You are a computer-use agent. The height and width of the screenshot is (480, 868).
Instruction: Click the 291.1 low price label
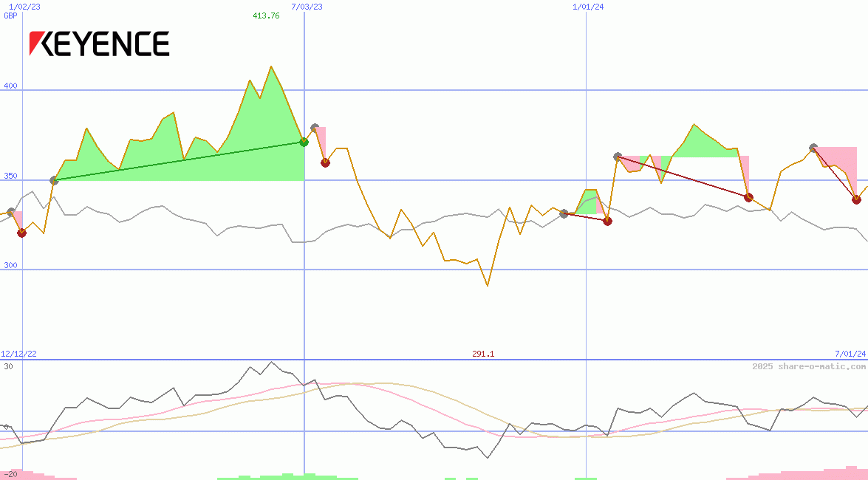[x=483, y=354]
